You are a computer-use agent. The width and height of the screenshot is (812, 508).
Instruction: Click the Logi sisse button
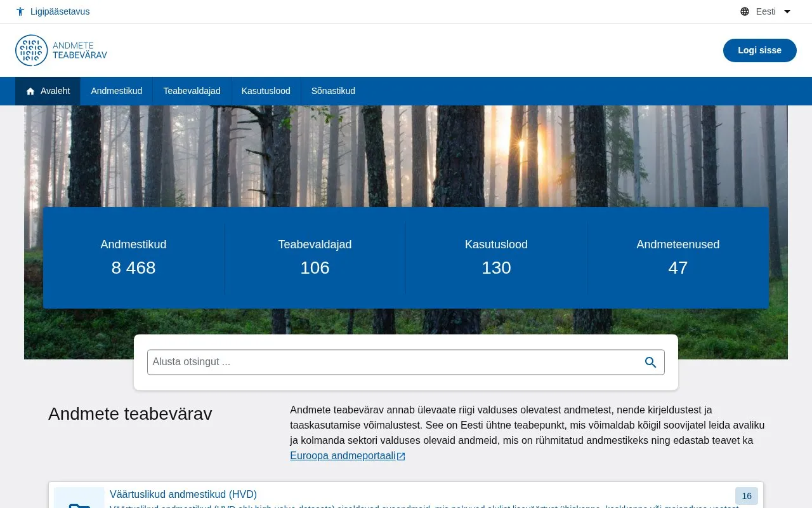tap(759, 50)
